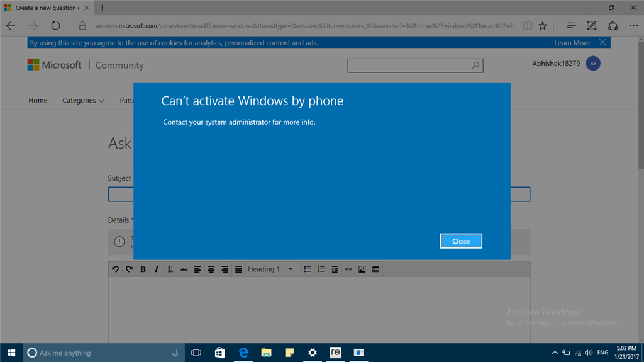Open Edge More actions menu
644x362 pixels.
click(x=633, y=26)
